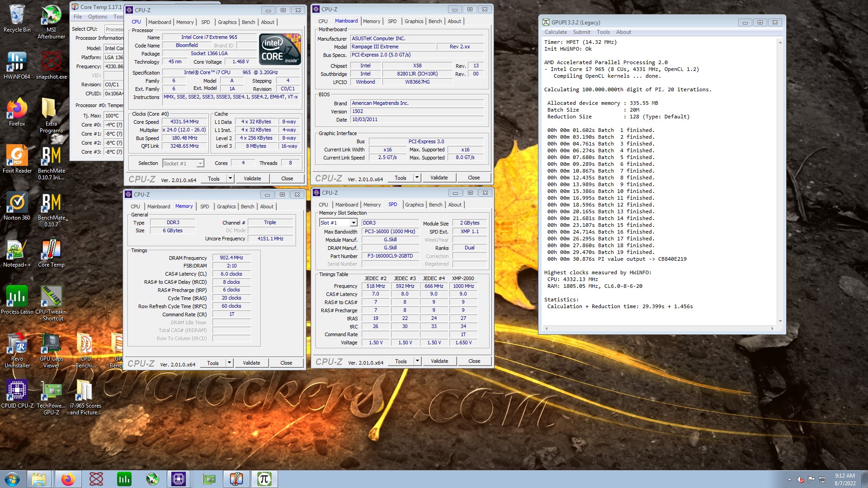
Task: Expand Tools dropdown arrow in Memory window
Action: coord(229,363)
